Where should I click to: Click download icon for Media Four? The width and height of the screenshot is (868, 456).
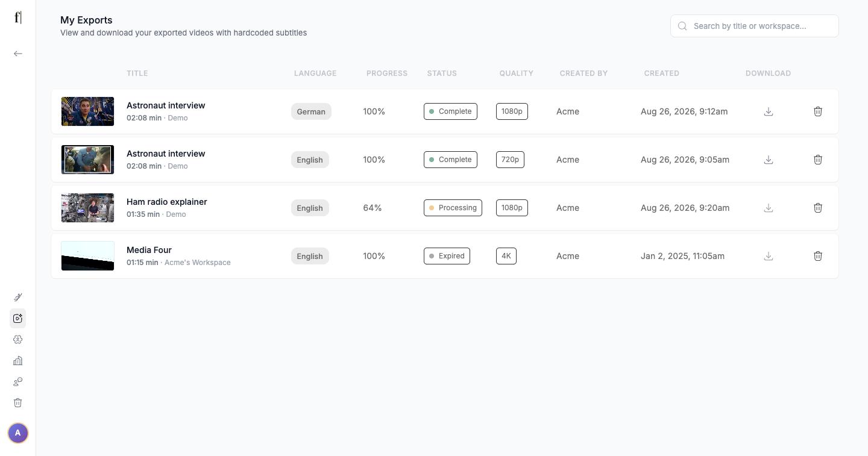point(769,256)
